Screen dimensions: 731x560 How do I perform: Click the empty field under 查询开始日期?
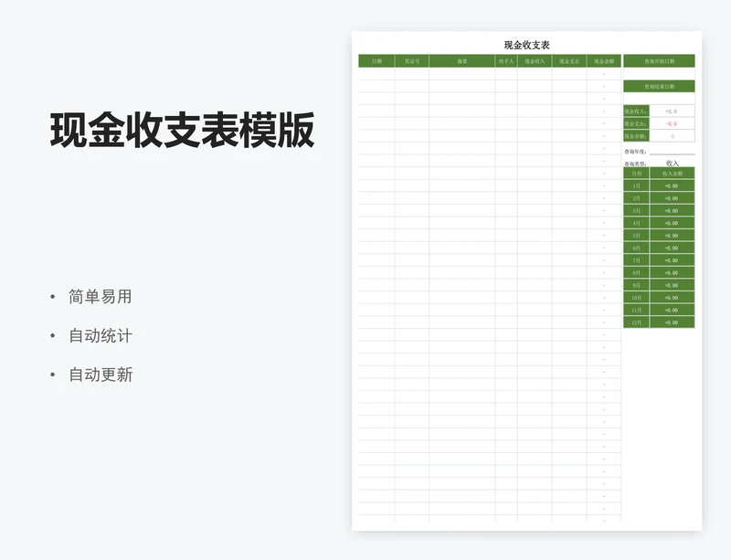[x=659, y=74]
